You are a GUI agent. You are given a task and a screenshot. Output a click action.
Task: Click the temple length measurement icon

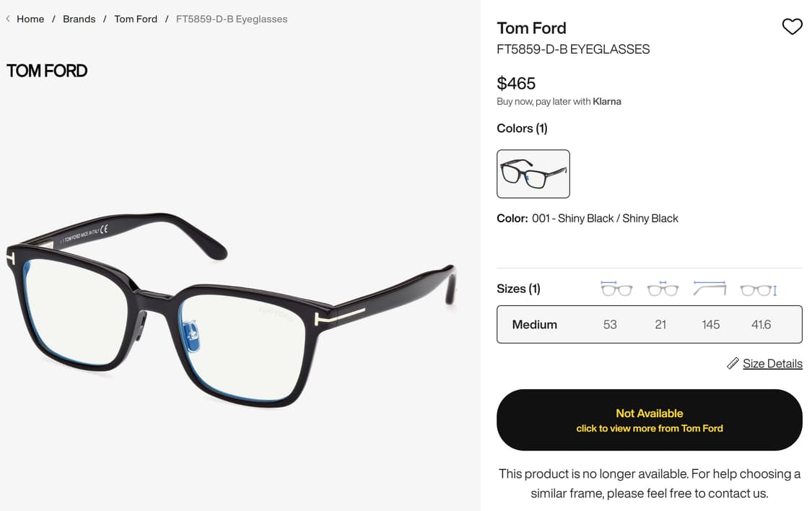coord(710,289)
